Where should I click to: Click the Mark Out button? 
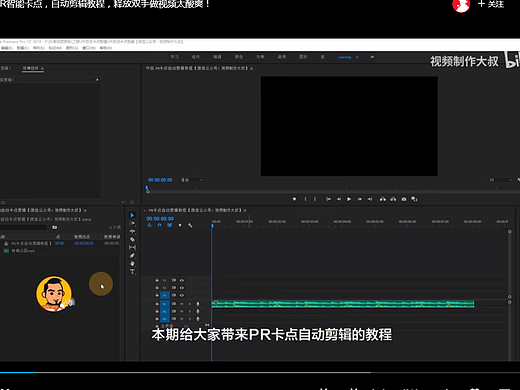pos(315,199)
